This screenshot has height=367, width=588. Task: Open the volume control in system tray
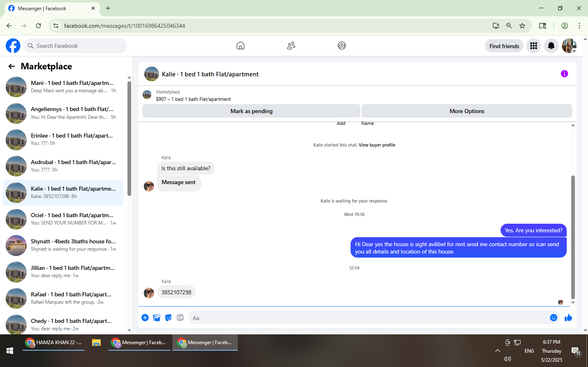click(x=508, y=359)
